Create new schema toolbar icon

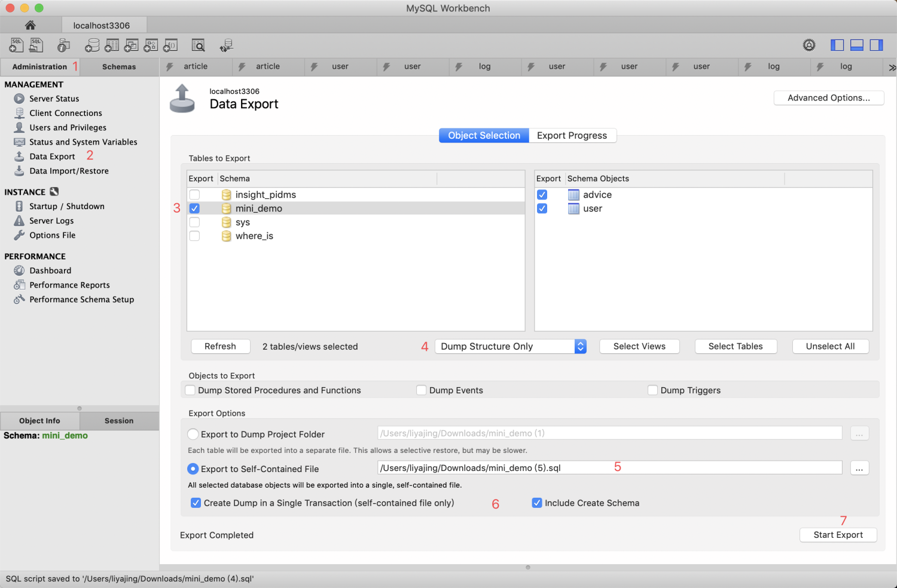(92, 45)
